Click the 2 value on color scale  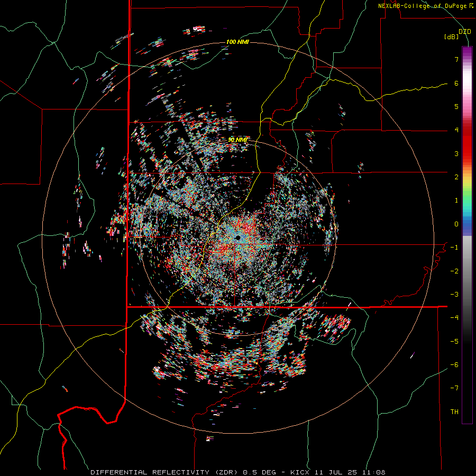tap(456, 177)
